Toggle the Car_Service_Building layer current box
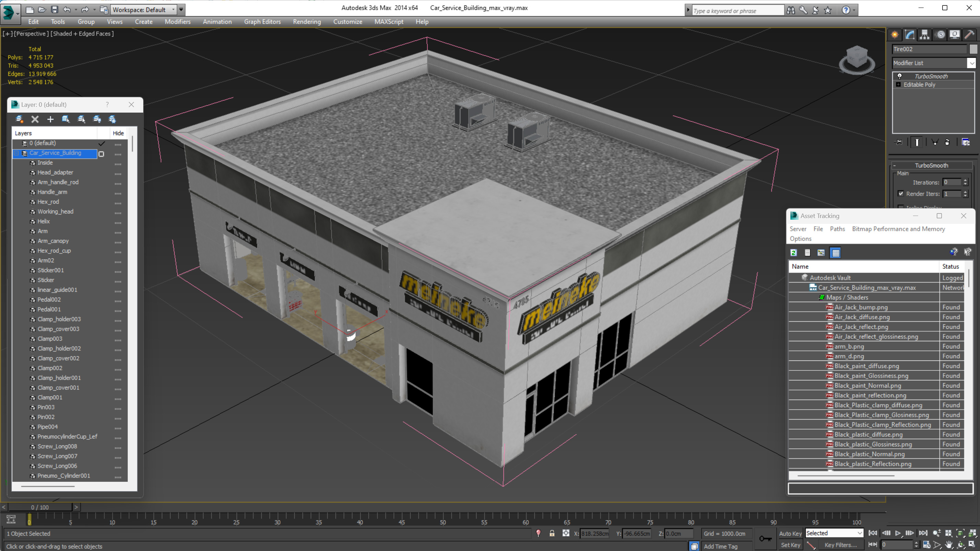The image size is (980, 551). click(x=101, y=153)
